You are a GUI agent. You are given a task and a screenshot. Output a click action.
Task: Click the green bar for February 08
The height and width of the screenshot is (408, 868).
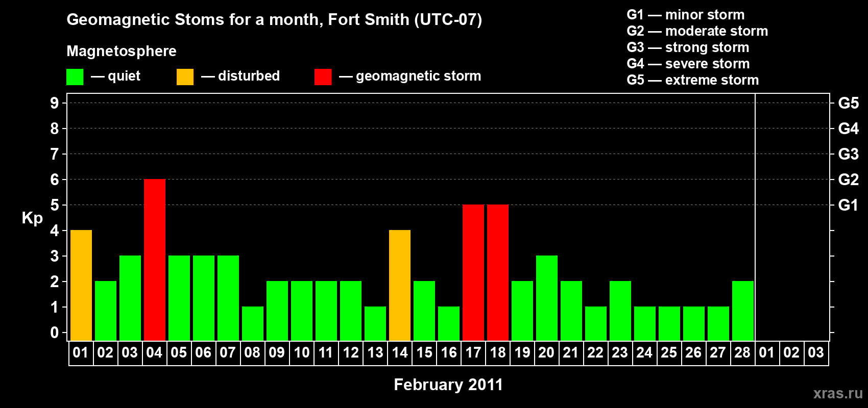[253, 323]
